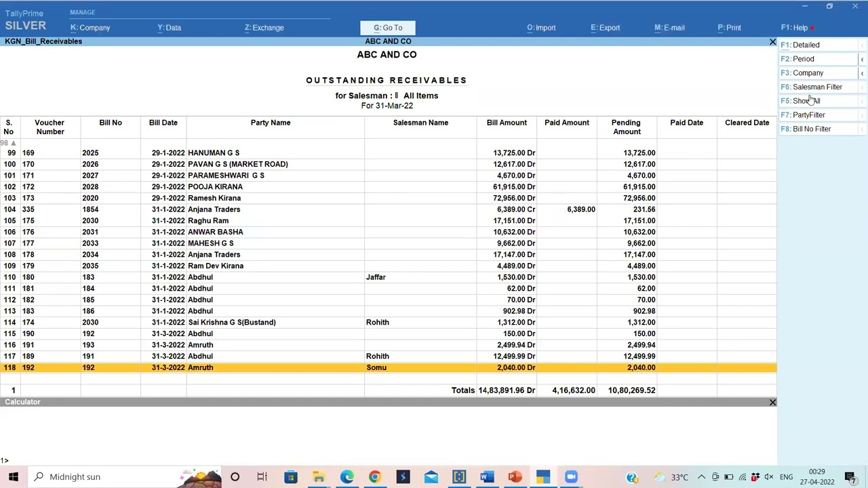Select party name HANUMAN G S
Viewport: 868px width, 488px height.
tap(214, 153)
